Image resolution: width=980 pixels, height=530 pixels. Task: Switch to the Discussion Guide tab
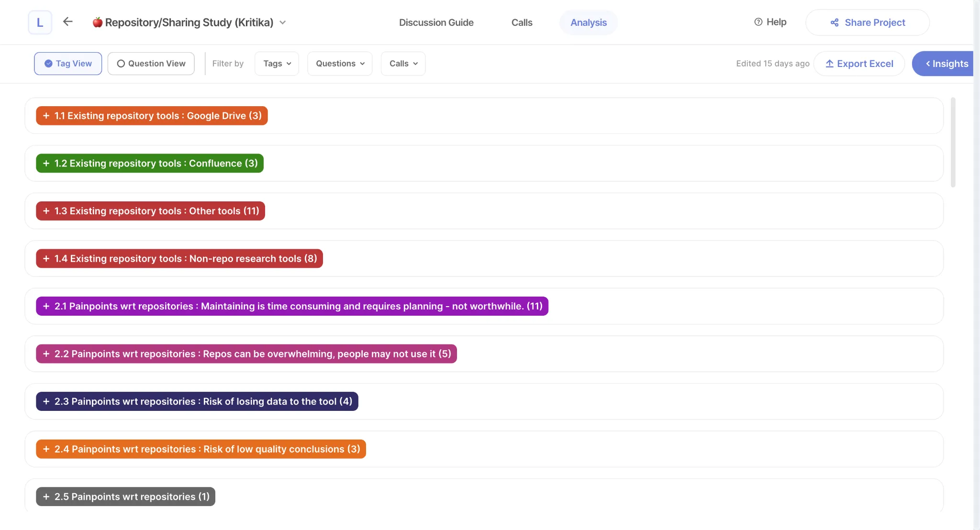[436, 22]
